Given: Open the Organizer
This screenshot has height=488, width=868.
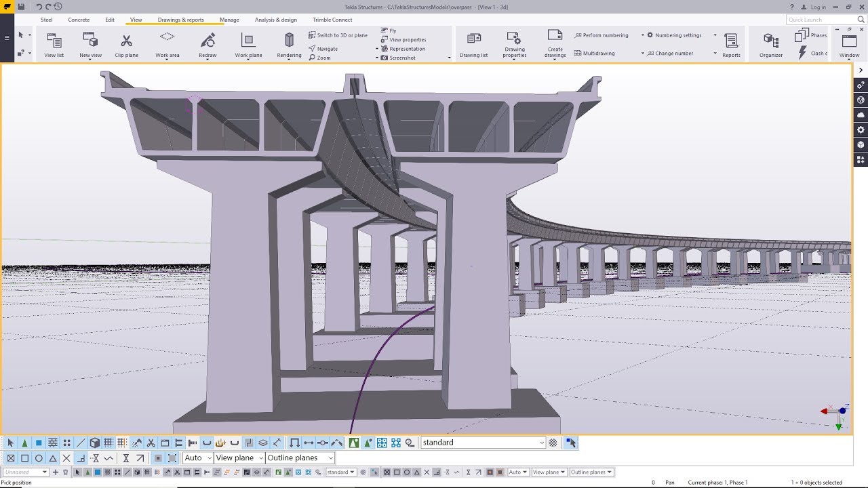Looking at the screenshot, I should [x=771, y=45].
